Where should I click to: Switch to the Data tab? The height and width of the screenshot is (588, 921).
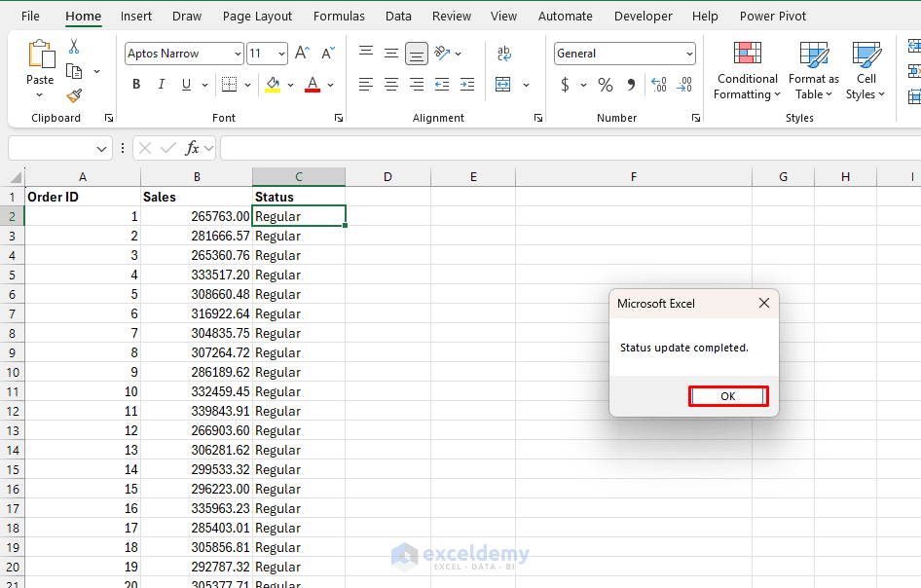coord(398,17)
